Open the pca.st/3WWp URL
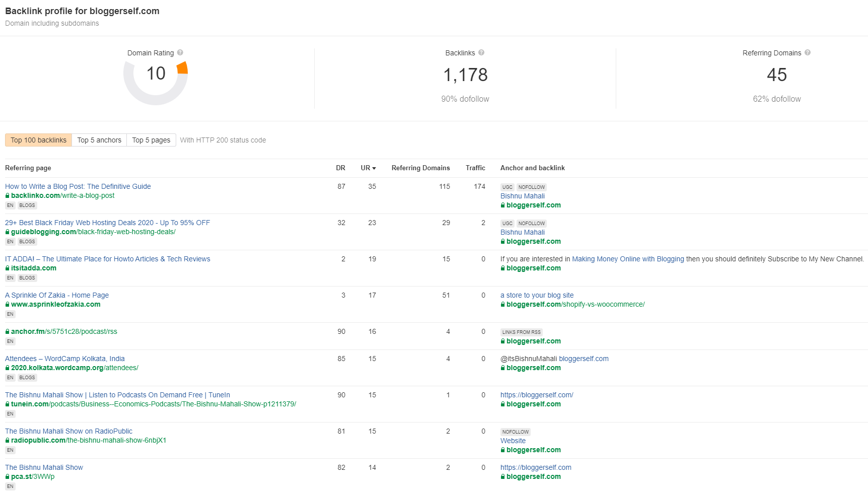Image resolution: width=868 pixels, height=493 pixels. (33, 476)
